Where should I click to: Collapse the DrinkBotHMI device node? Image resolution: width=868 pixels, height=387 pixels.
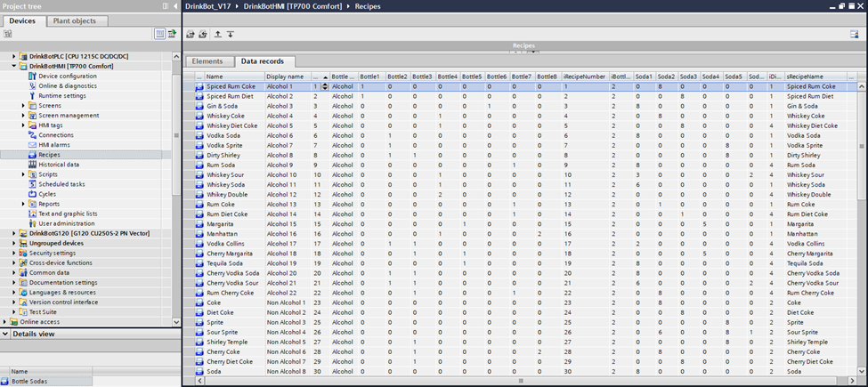point(14,67)
